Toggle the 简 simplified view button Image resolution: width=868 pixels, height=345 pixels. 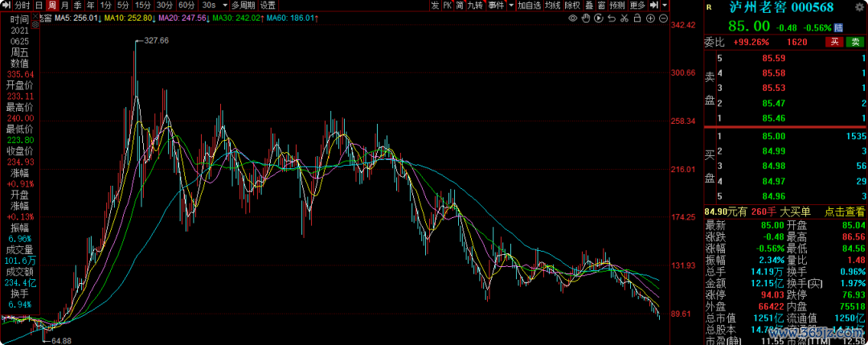460,6
